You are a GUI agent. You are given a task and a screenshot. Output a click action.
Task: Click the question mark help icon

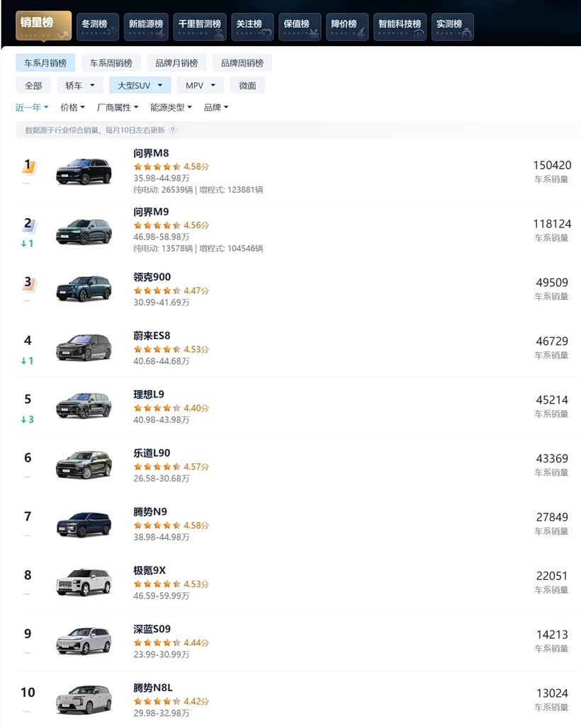click(x=172, y=130)
